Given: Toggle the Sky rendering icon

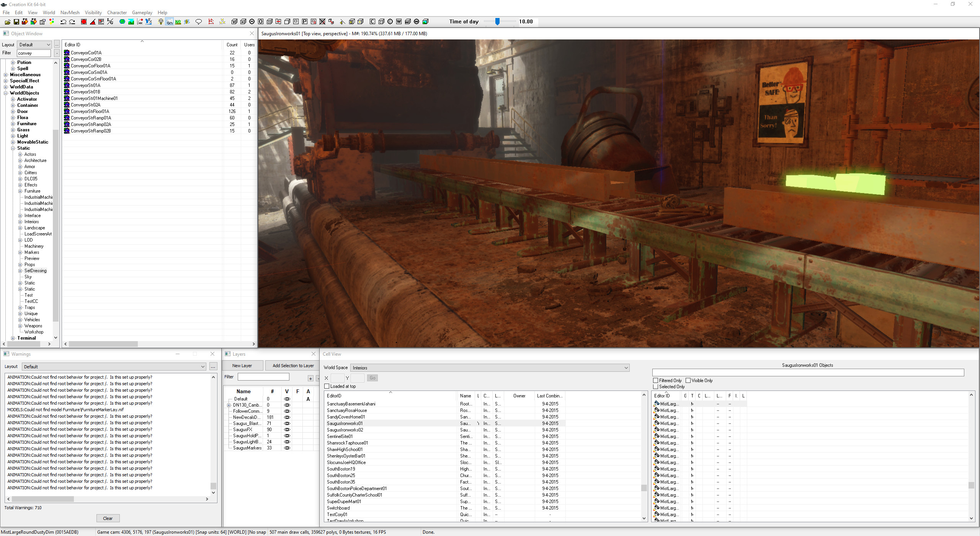Looking at the screenshot, I should coord(169,22).
